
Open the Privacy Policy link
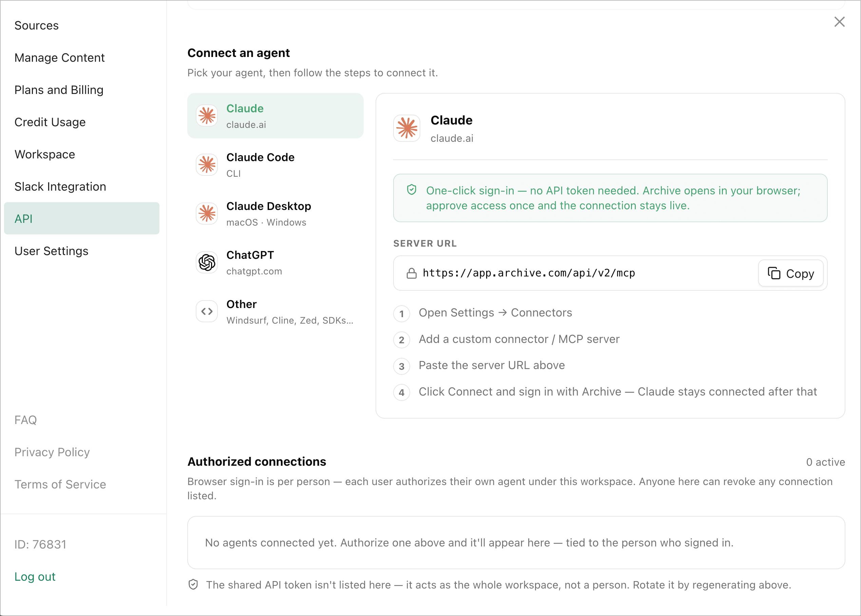tap(52, 452)
